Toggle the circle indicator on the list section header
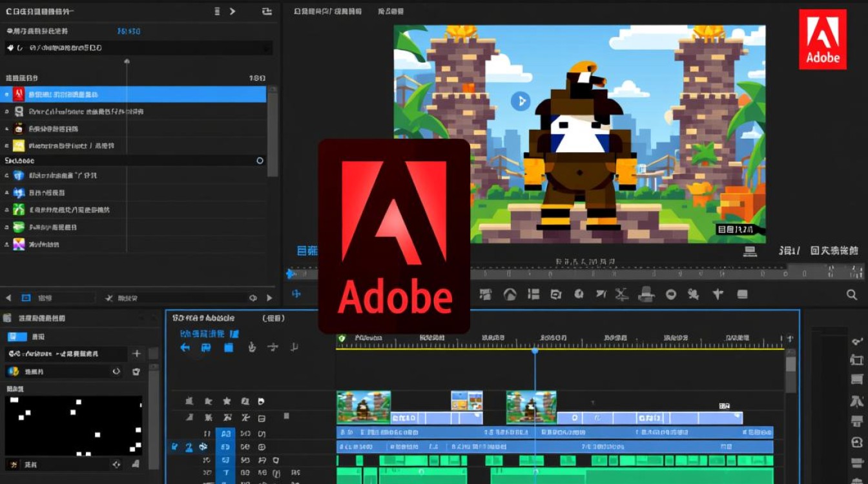 tap(260, 161)
